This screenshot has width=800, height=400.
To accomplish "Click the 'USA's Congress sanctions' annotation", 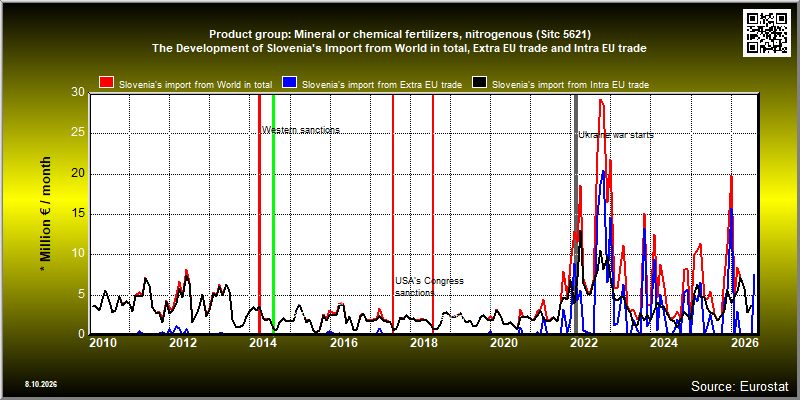I will tap(430, 287).
